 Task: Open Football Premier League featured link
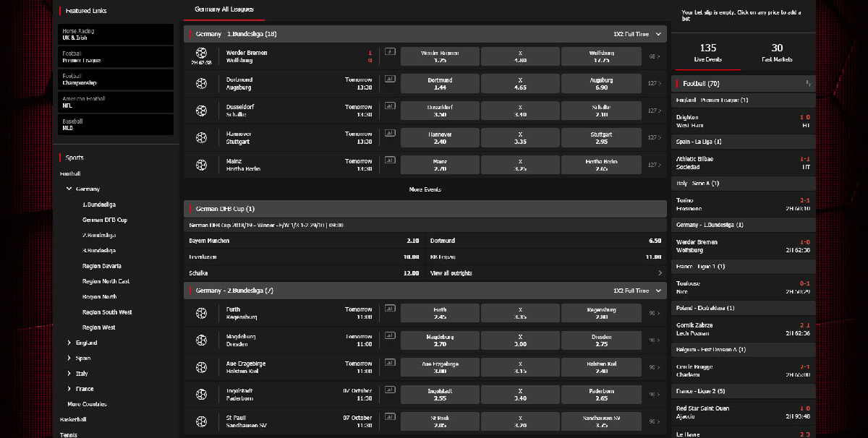click(x=116, y=56)
